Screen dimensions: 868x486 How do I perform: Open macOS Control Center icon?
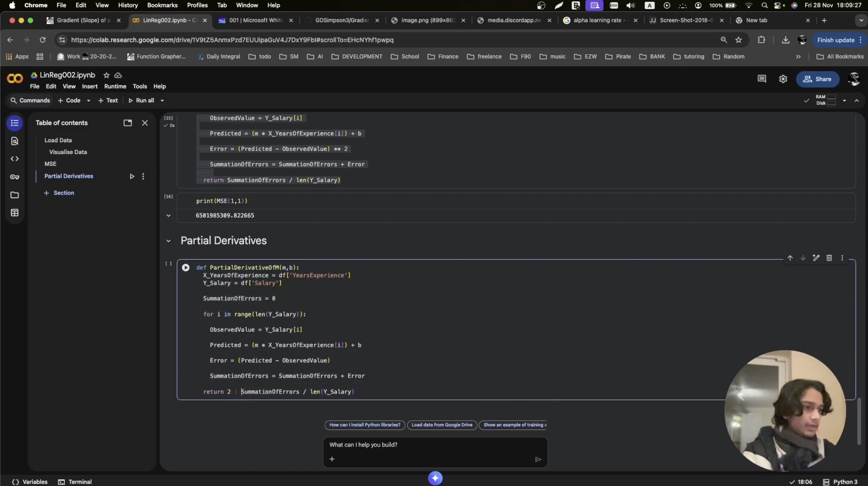click(778, 5)
